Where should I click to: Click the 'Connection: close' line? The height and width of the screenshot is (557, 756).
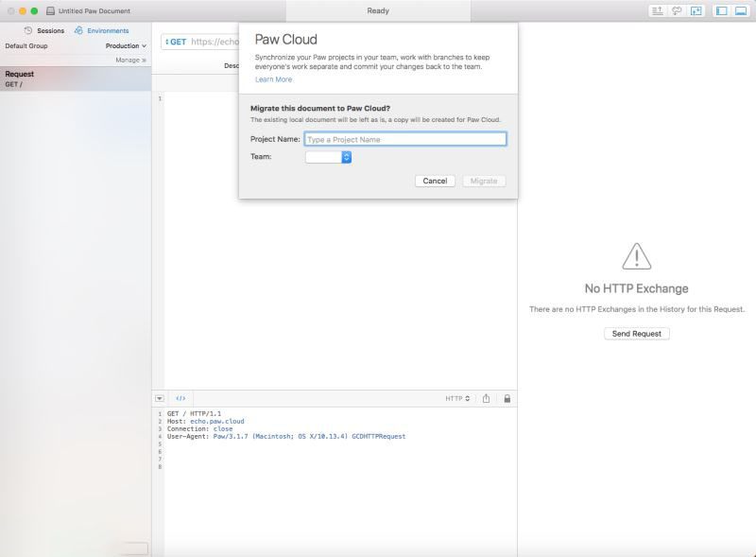[x=199, y=428]
